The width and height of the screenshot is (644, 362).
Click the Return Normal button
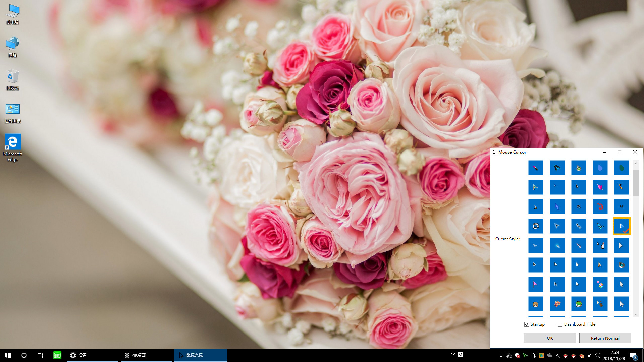(x=605, y=338)
